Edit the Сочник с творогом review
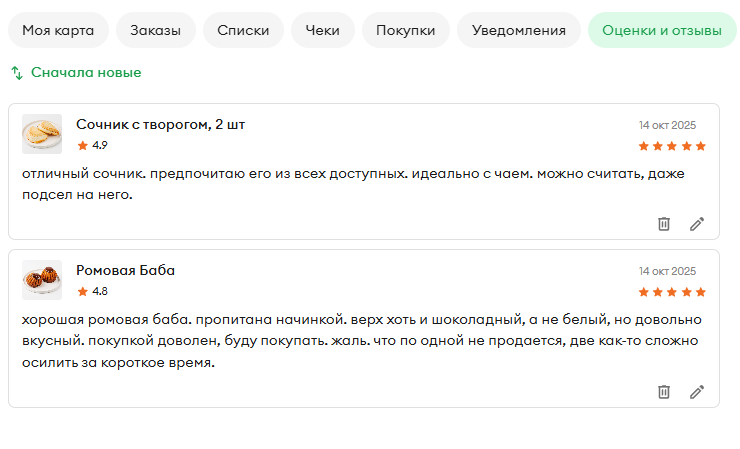The image size is (740, 449). coord(697,223)
